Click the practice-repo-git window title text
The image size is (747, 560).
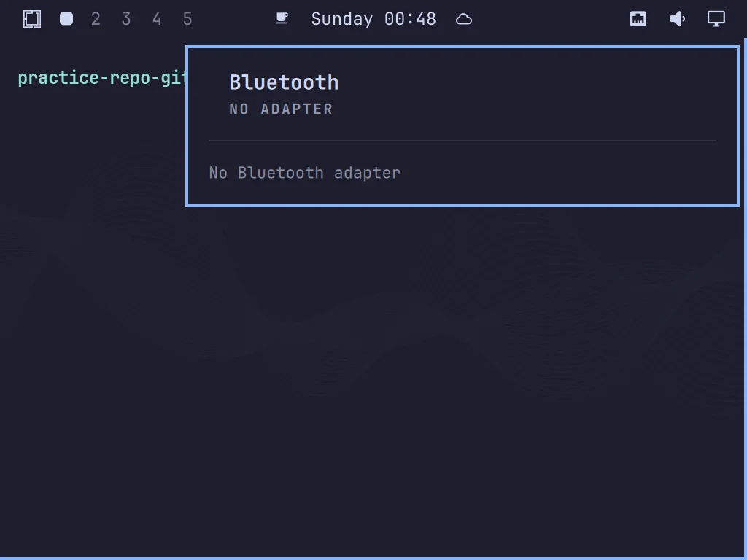[101, 77]
